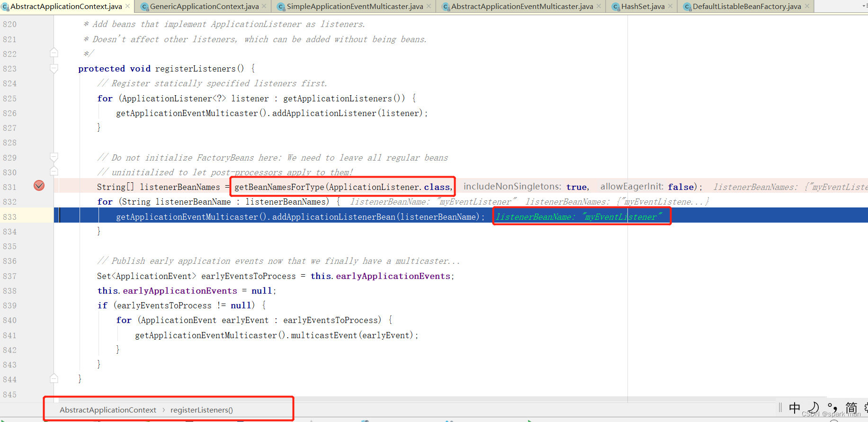Fold the registerListeners method at line 823
The image size is (868, 422).
54,69
